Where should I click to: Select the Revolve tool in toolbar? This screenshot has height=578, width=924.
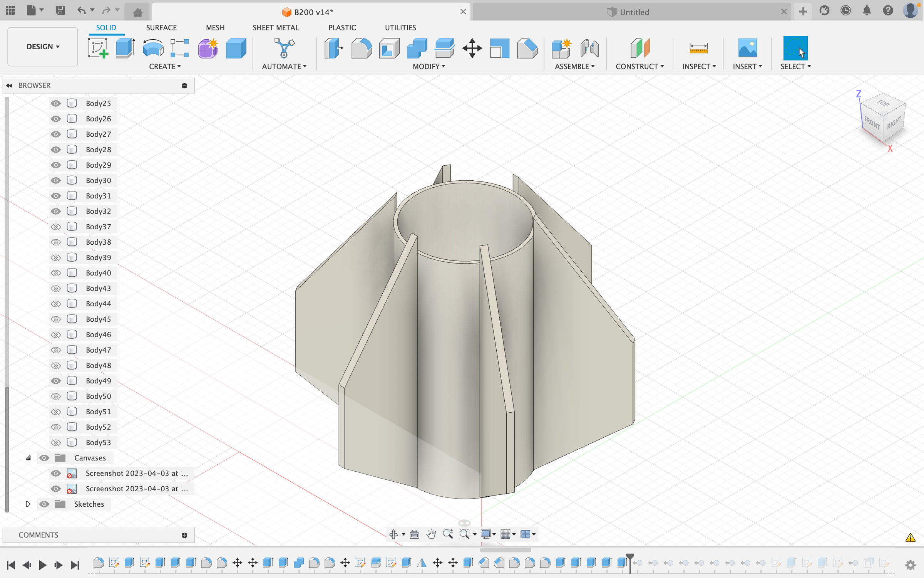(153, 49)
